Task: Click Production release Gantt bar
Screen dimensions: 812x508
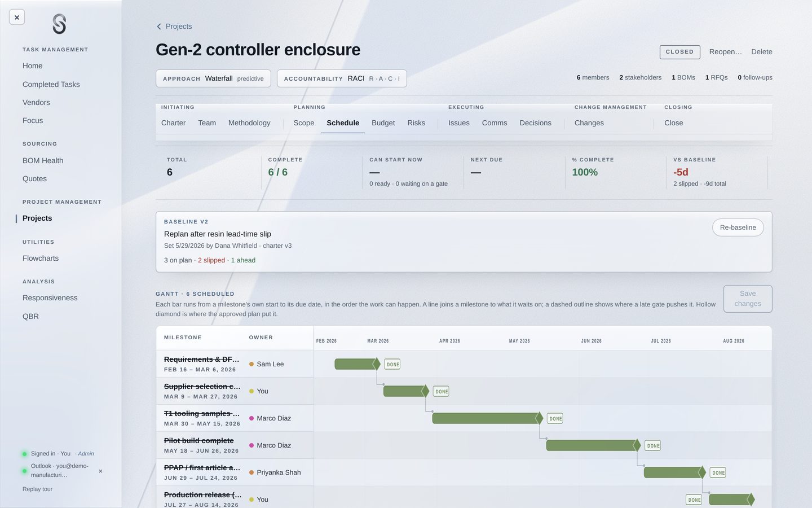Action: coord(730,500)
